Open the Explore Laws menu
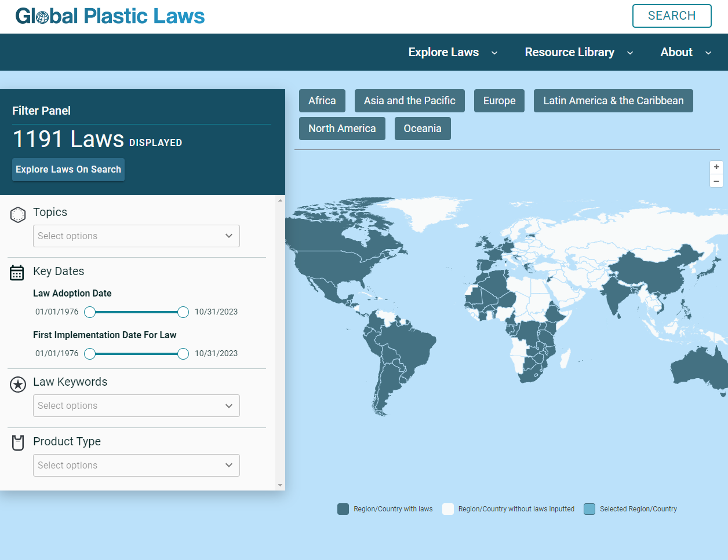This screenshot has height=560, width=728. pyautogui.click(x=452, y=52)
